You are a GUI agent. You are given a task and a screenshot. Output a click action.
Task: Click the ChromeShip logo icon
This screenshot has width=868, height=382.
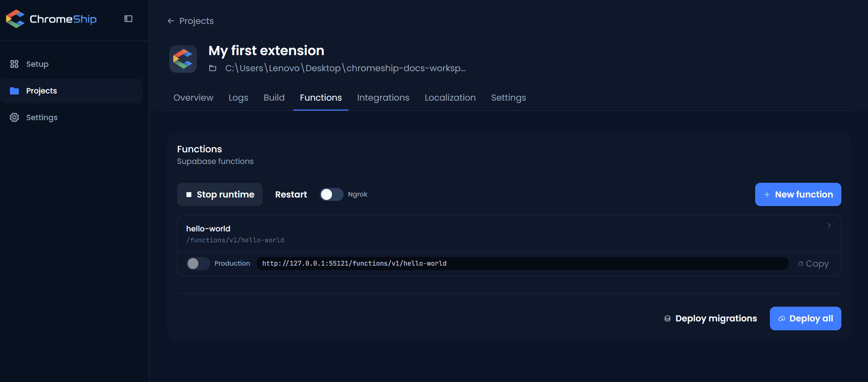(x=15, y=19)
